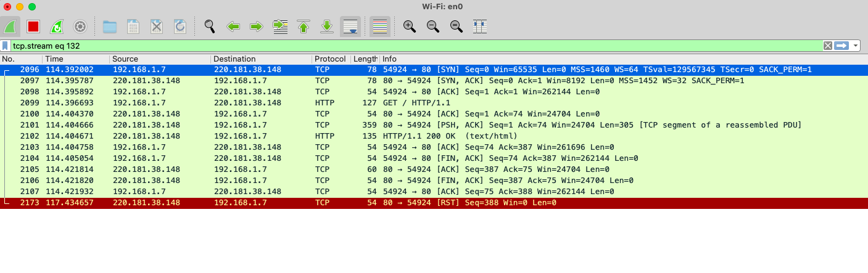This screenshot has height=273, width=868.
Task: Toggle auto-scroll during live capture
Action: pyautogui.click(x=350, y=26)
